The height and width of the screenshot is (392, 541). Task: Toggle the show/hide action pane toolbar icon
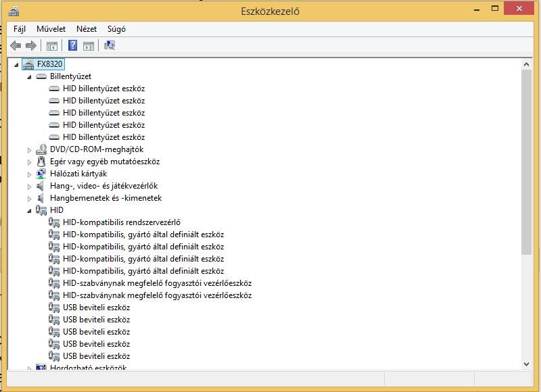coord(89,45)
